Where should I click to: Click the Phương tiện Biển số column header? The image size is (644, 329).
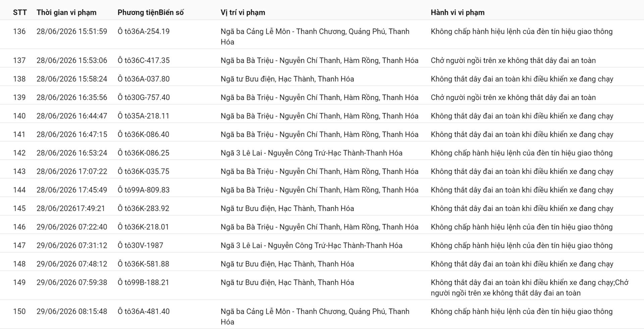coord(151,12)
